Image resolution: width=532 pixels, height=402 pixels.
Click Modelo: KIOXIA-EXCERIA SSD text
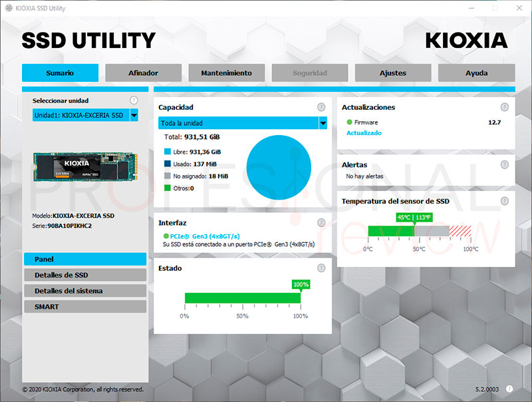click(x=73, y=216)
